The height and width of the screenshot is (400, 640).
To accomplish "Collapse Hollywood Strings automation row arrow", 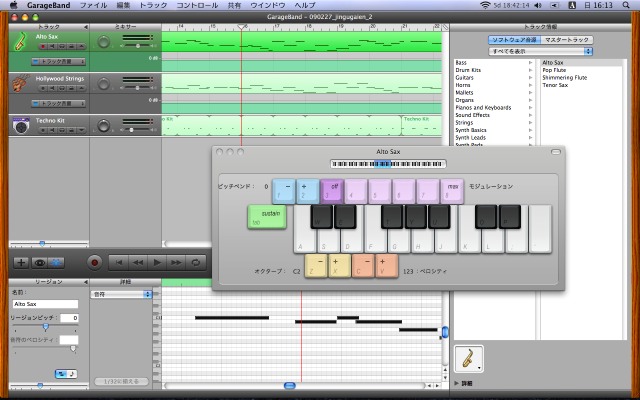I will click(x=82, y=88).
